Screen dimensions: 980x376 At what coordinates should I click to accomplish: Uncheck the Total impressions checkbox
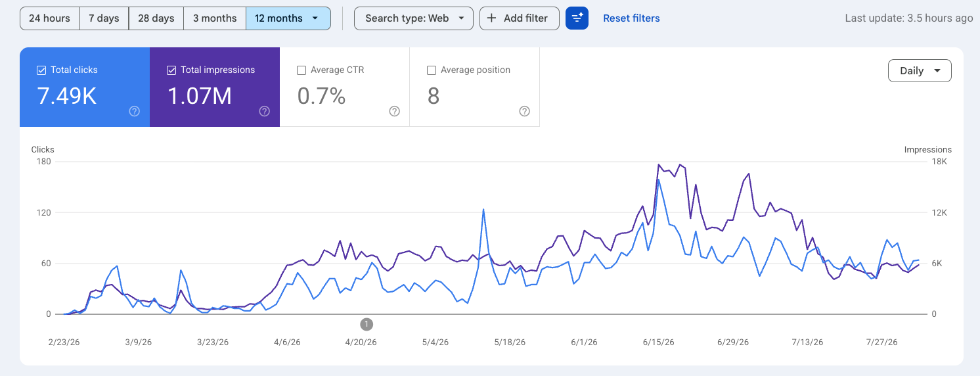click(x=171, y=70)
